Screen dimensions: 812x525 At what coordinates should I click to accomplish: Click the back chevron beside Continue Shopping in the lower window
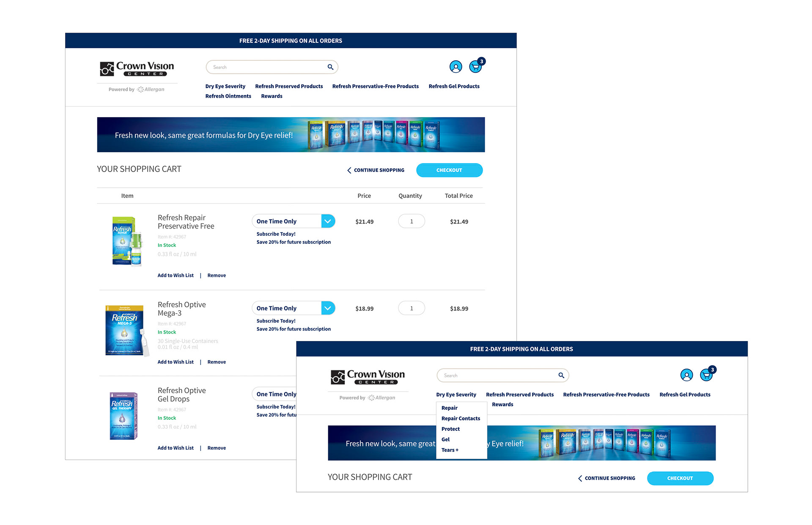point(580,479)
